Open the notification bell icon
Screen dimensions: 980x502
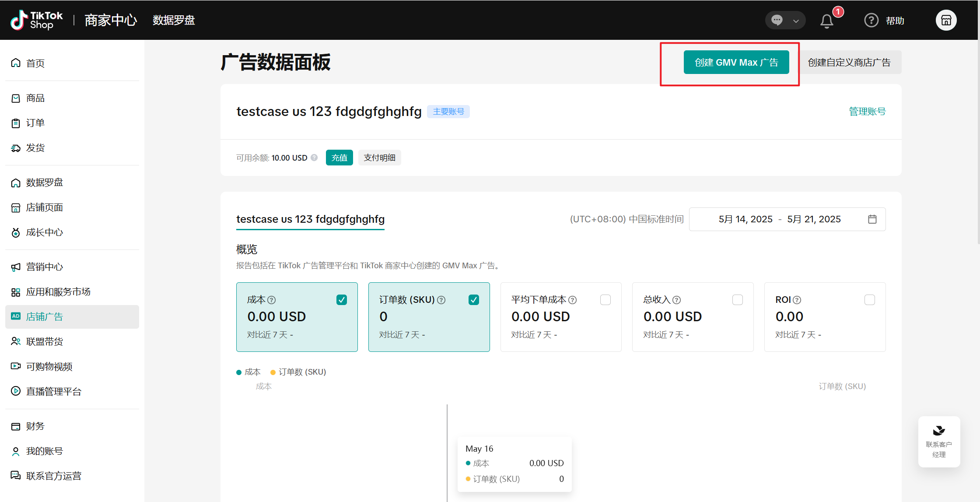(x=826, y=21)
